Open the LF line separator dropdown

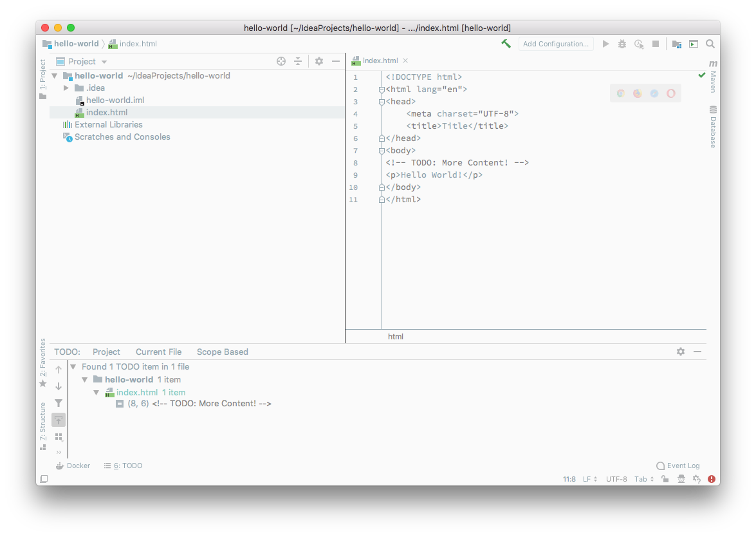[590, 479]
